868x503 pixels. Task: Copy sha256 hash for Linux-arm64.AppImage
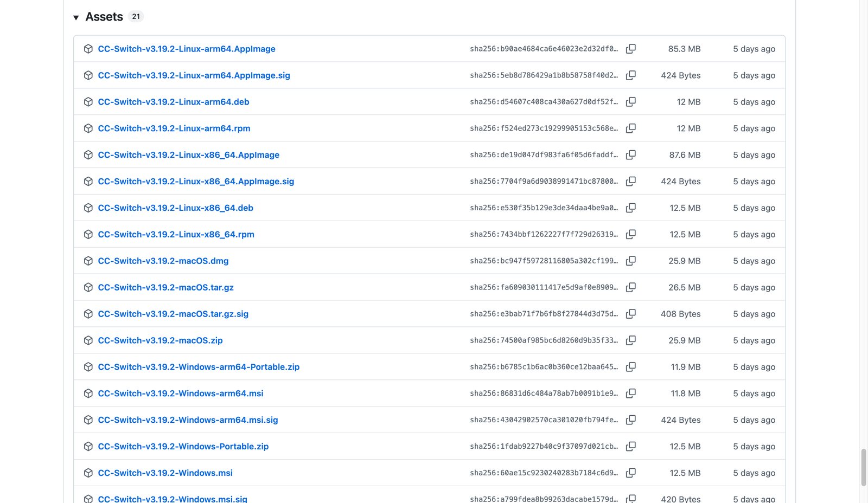coord(630,49)
